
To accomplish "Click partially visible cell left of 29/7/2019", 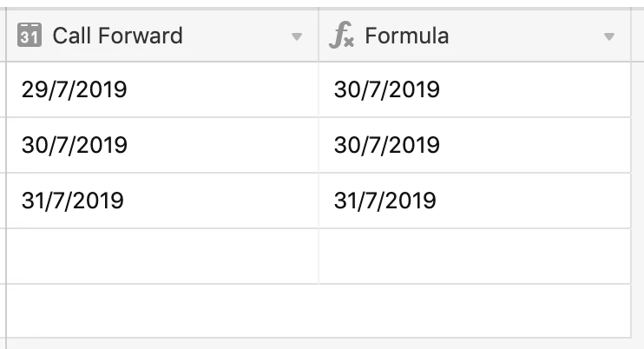I will 3,89.
